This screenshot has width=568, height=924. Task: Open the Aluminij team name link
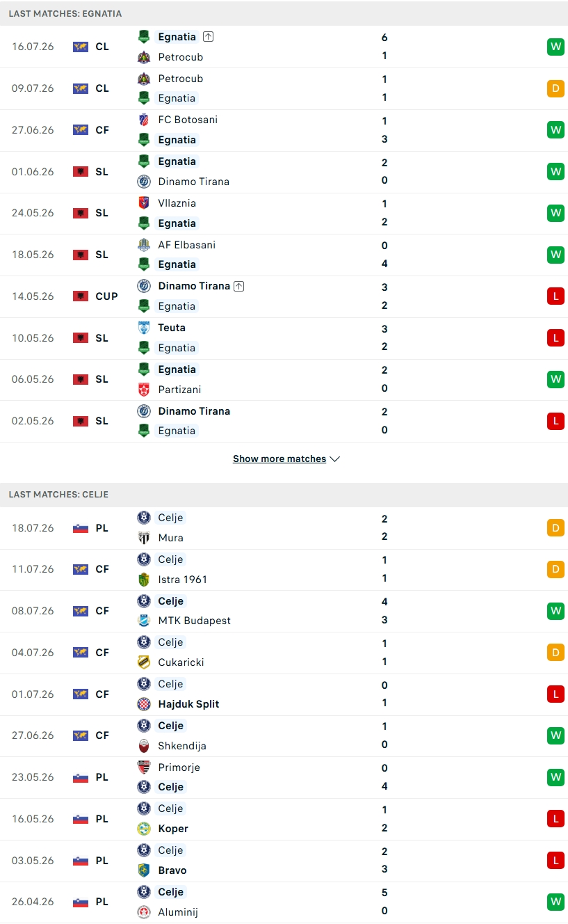click(178, 912)
